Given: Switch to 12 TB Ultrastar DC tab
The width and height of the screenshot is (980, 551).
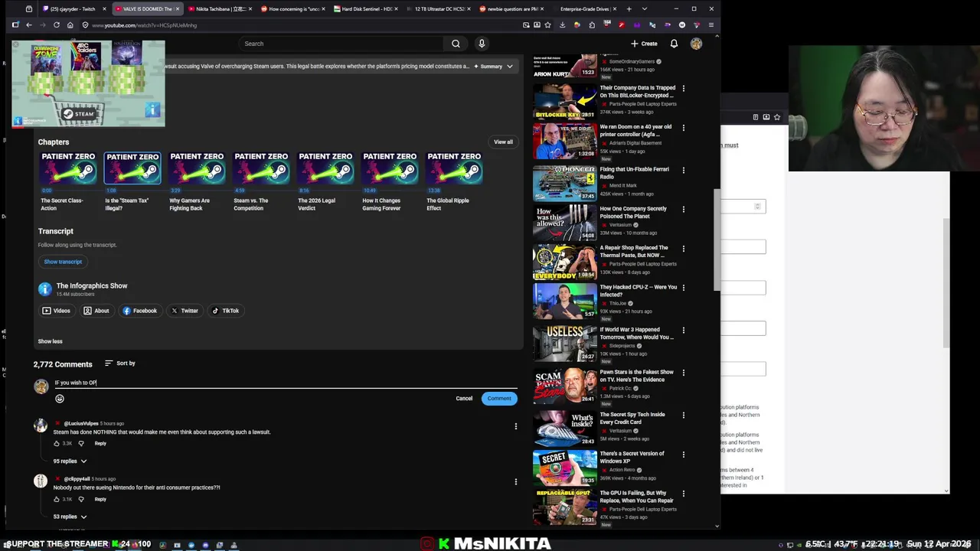Looking at the screenshot, I should tap(438, 9).
